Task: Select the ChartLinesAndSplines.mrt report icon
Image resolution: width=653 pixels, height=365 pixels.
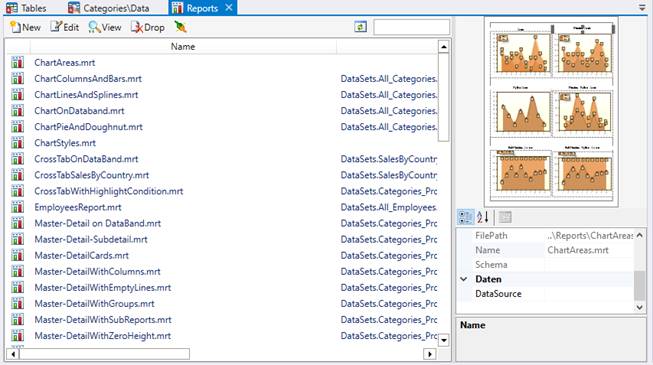Action: (17, 95)
